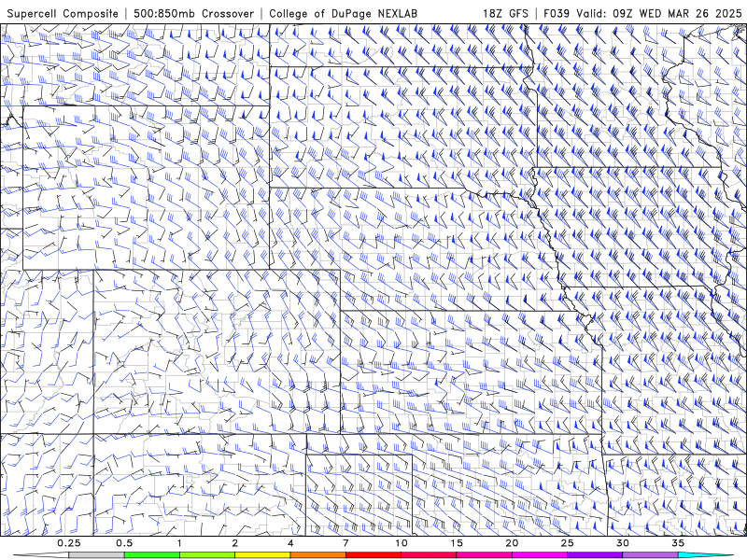Click the cyan above-35 colorbar arrow tip
The height and width of the screenshot is (560, 747).
point(705,555)
